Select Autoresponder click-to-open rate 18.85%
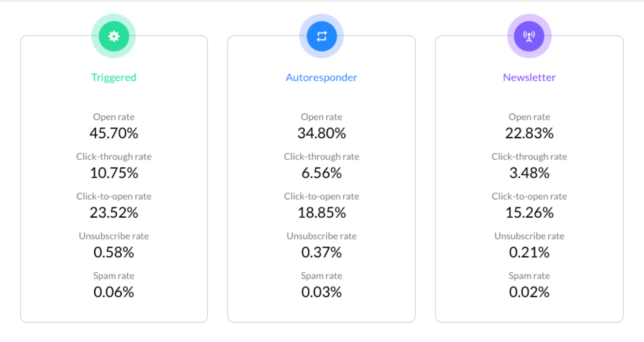 321,213
